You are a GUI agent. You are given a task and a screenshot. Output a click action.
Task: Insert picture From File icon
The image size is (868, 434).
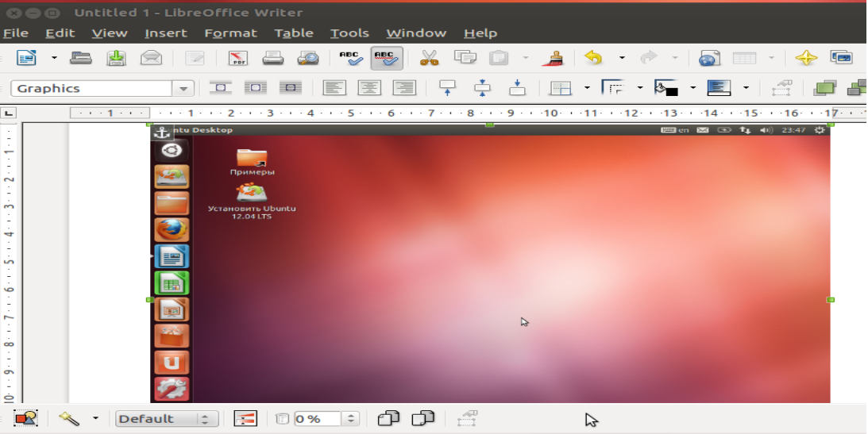[25, 418]
